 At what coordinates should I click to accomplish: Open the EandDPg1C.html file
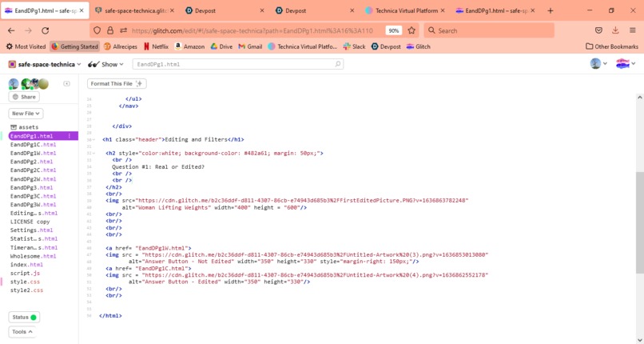tap(34, 145)
